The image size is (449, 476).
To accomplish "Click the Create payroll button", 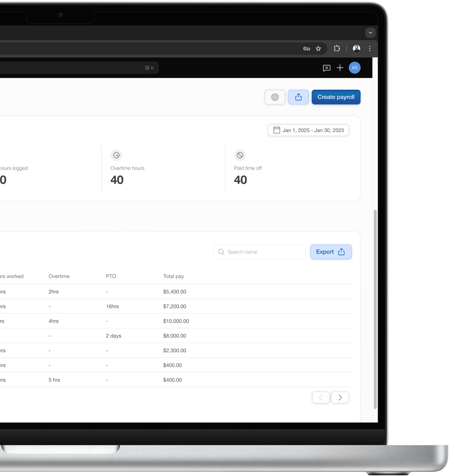I will pos(336,97).
